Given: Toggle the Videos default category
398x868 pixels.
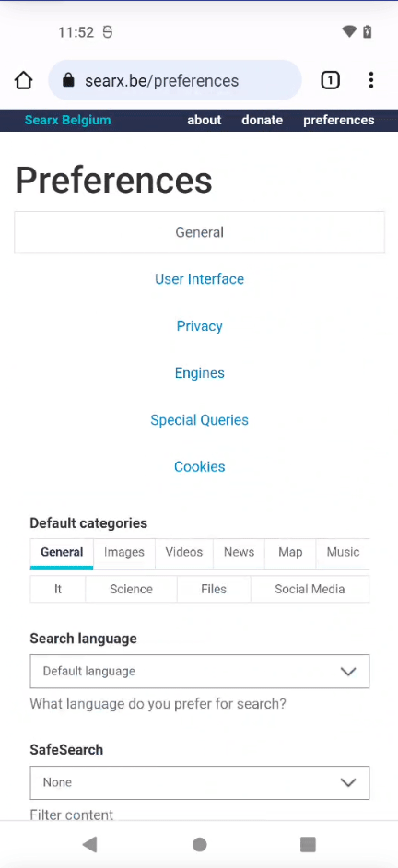Looking at the screenshot, I should pos(183,553).
